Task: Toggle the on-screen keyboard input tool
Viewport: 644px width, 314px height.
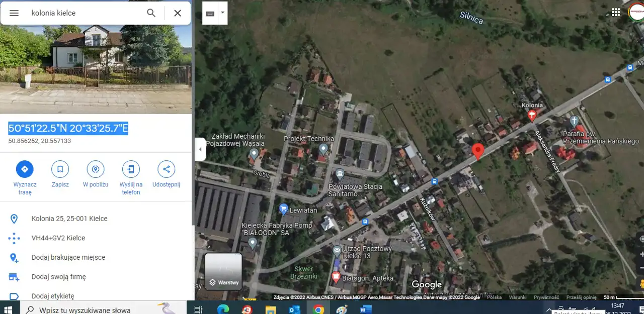Action: [210, 13]
